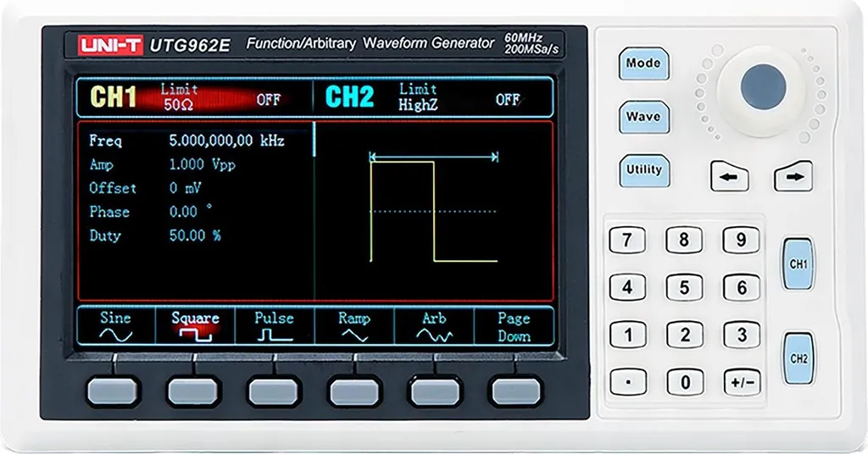Select the Duty value 50.00 %

click(x=195, y=235)
